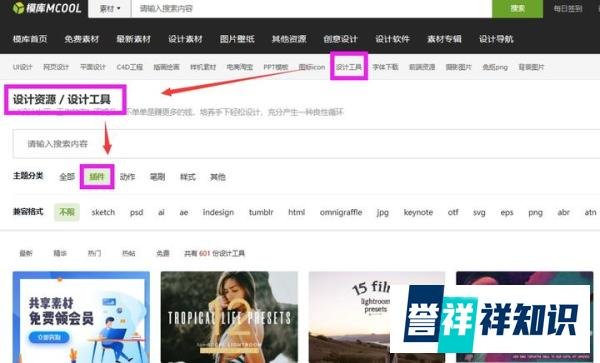Filter by abr format
Screen dimensions: 600x363
(564, 212)
